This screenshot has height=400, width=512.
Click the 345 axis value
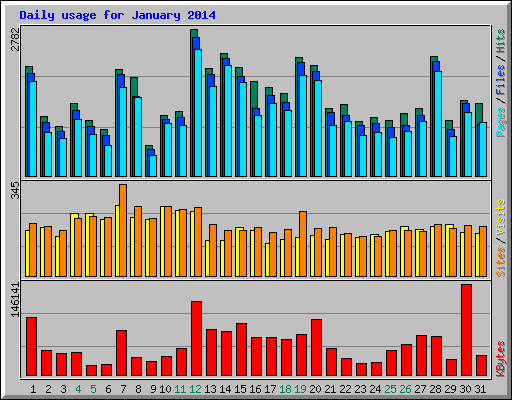(15, 190)
